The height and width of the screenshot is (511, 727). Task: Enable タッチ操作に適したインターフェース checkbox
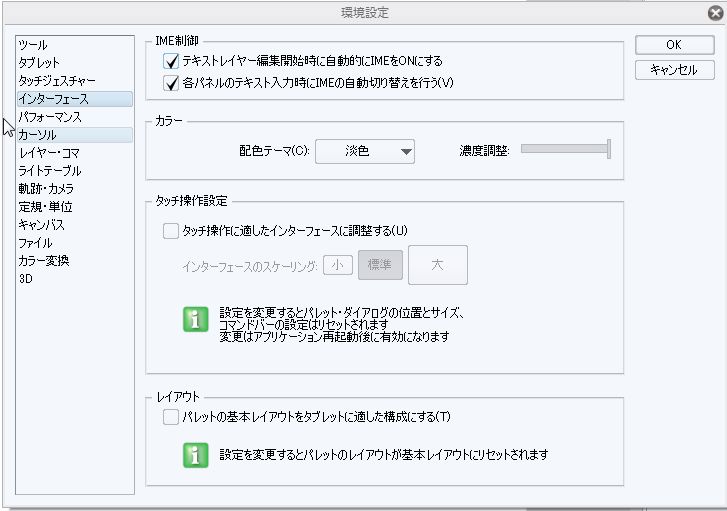171,231
